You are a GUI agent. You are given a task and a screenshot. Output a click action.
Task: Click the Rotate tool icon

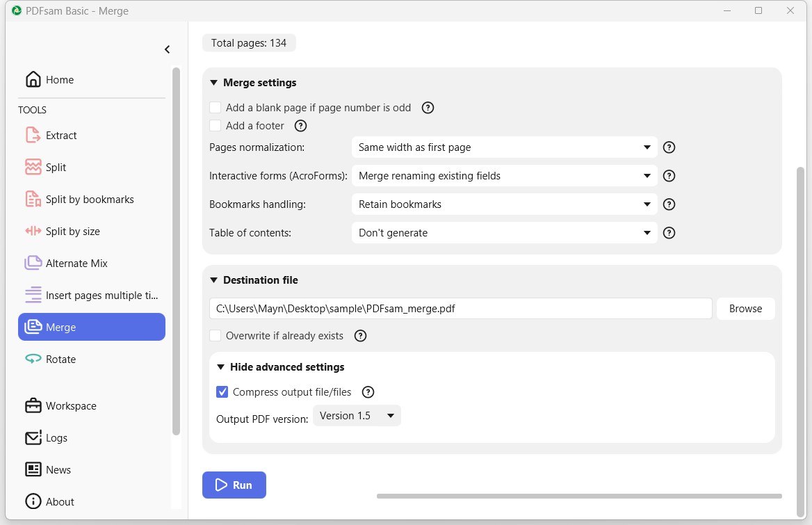click(x=33, y=360)
